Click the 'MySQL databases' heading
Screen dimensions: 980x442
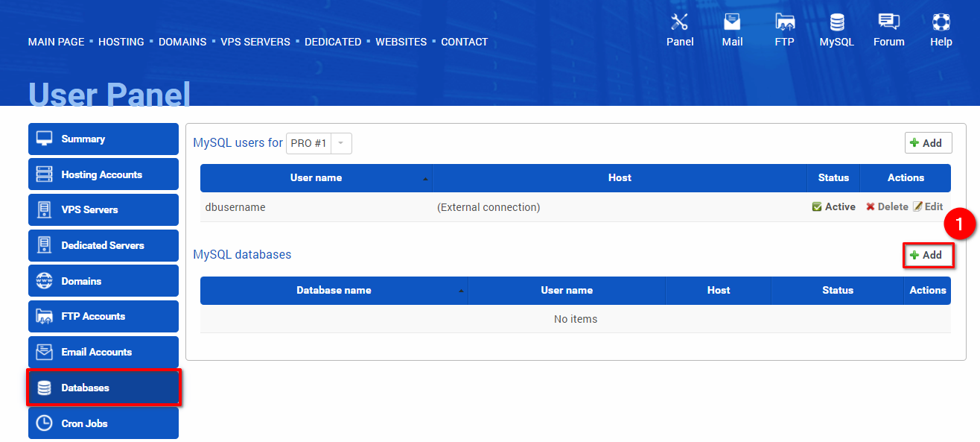pyautogui.click(x=242, y=254)
